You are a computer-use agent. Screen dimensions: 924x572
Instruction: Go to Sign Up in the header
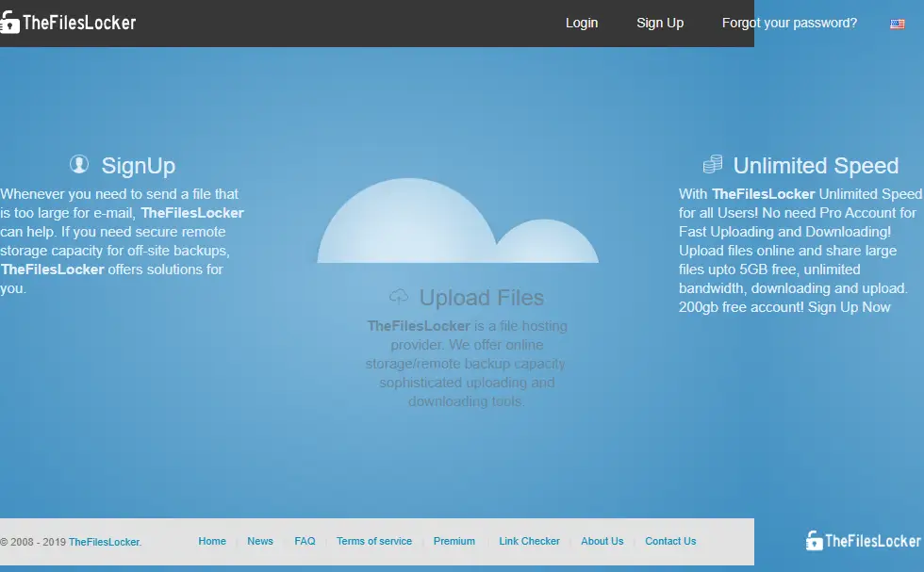[x=660, y=23]
